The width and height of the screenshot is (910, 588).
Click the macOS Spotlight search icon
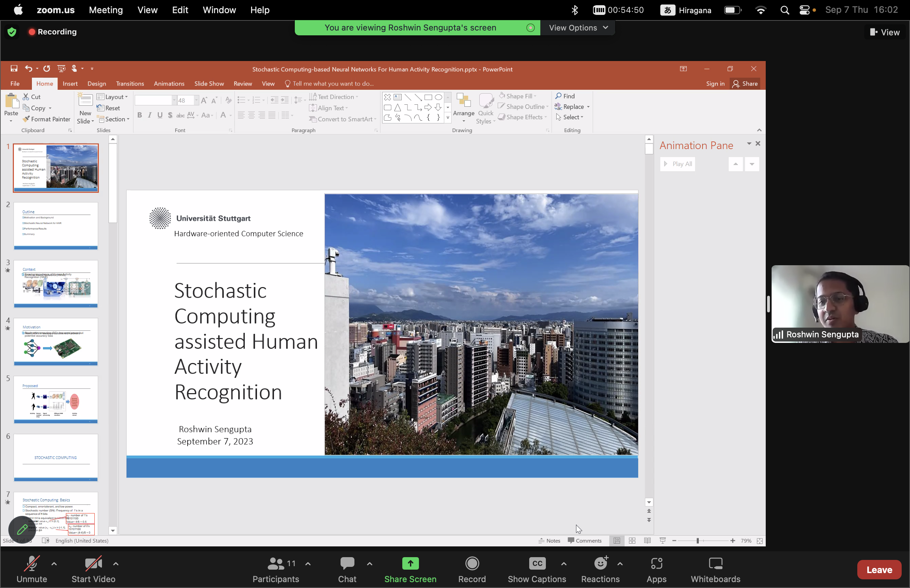coord(784,10)
